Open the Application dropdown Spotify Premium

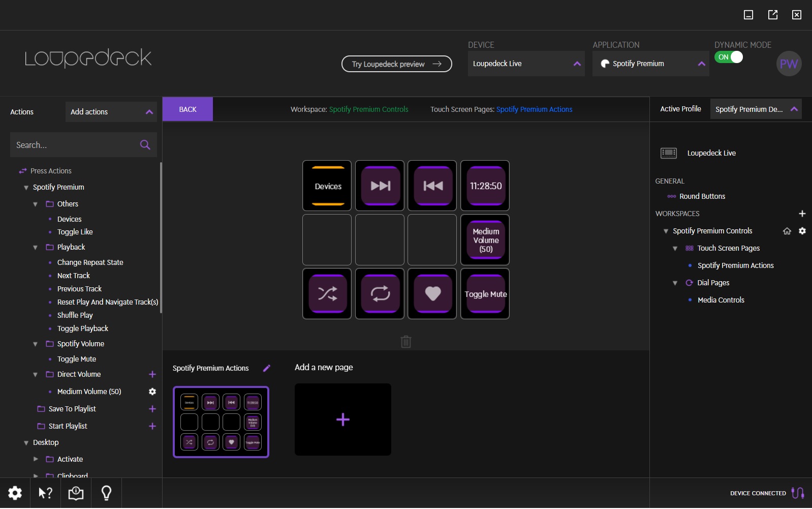(x=650, y=64)
